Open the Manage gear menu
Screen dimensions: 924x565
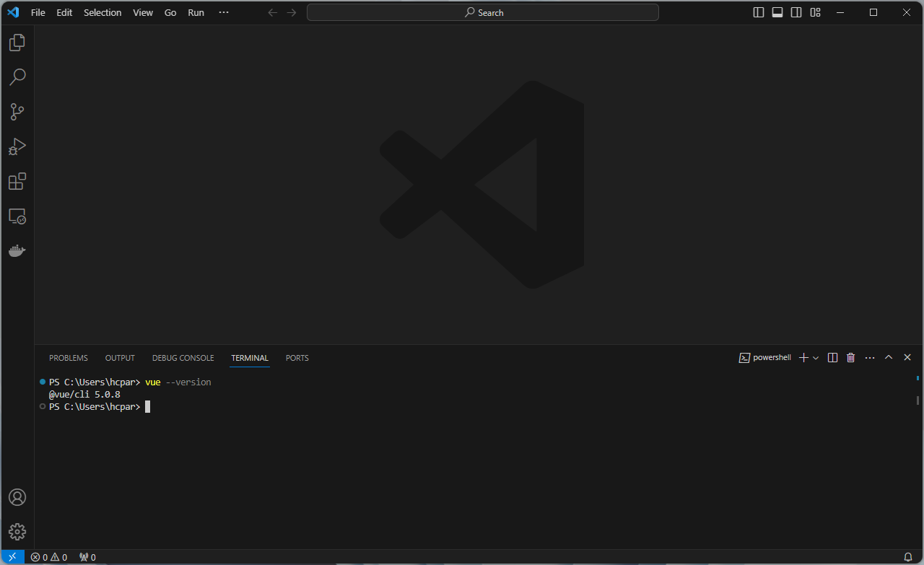click(17, 532)
